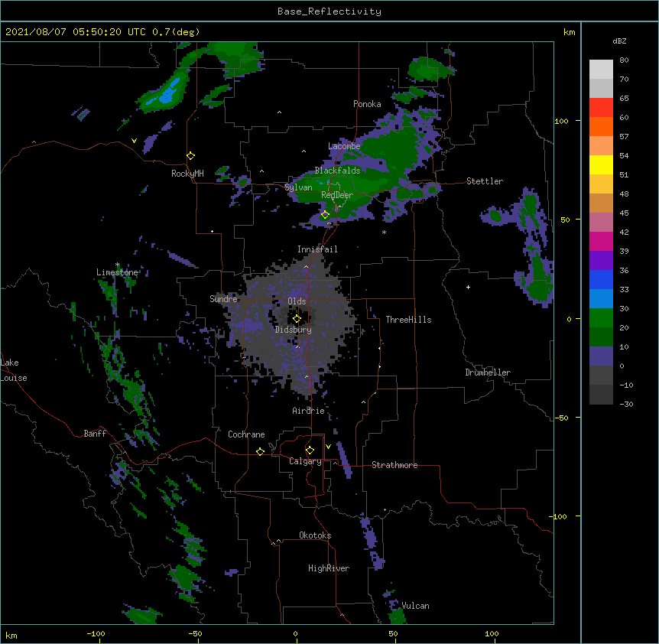The height and width of the screenshot is (644, 659).
Task: Click the km unit label at bottom left
Action: click(11, 636)
